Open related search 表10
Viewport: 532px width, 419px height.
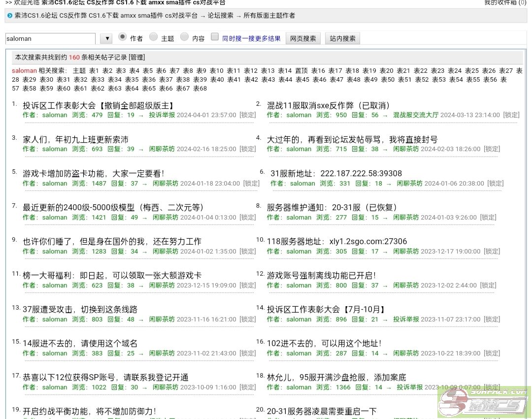coord(216,70)
